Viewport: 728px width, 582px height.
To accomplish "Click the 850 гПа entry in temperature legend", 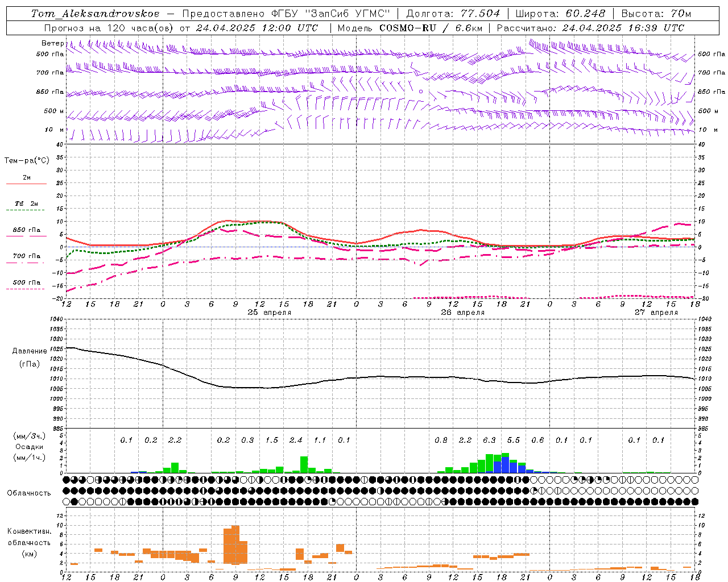I will [x=27, y=230].
